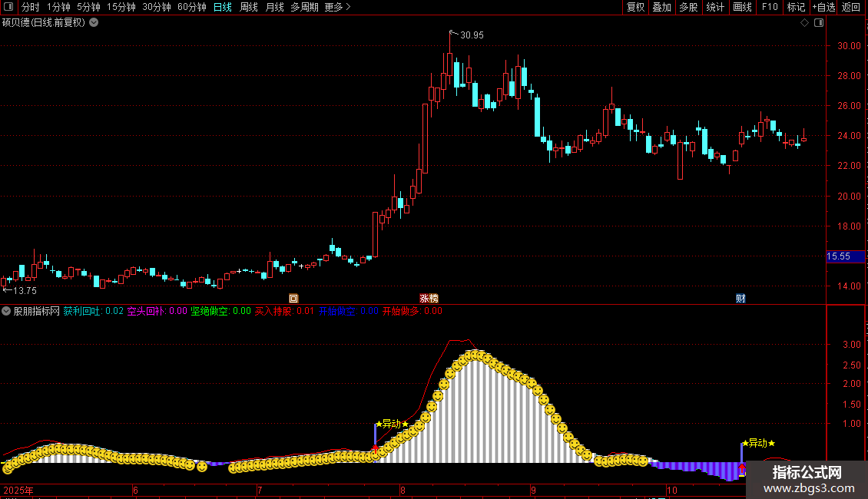Image resolution: width=868 pixels, height=499 pixels.
Task: Click the 获利回吐: 0.02 value
Action: coord(93,312)
